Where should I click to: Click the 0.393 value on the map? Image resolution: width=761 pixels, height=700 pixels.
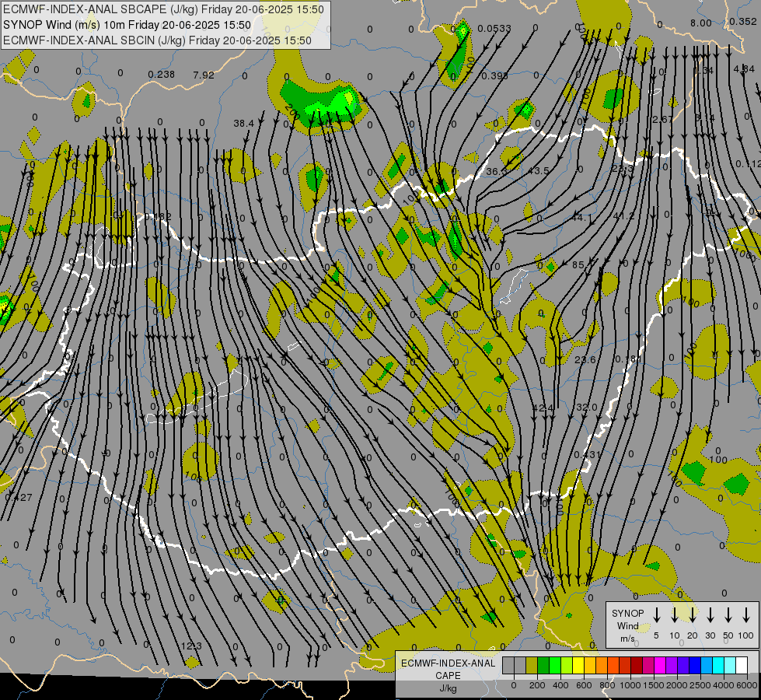[494, 75]
